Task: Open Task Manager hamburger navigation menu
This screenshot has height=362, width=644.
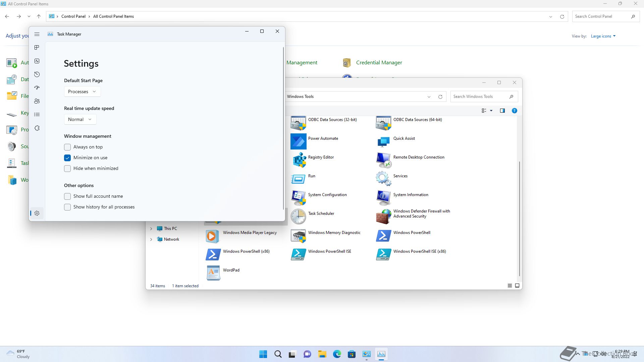Action: [37, 34]
